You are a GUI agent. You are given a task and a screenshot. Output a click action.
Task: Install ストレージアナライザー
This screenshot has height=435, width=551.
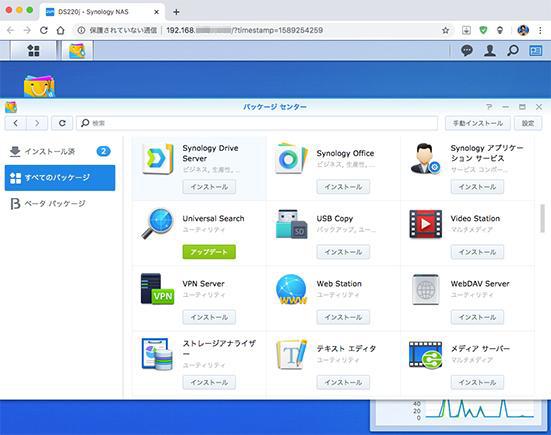tap(209, 382)
